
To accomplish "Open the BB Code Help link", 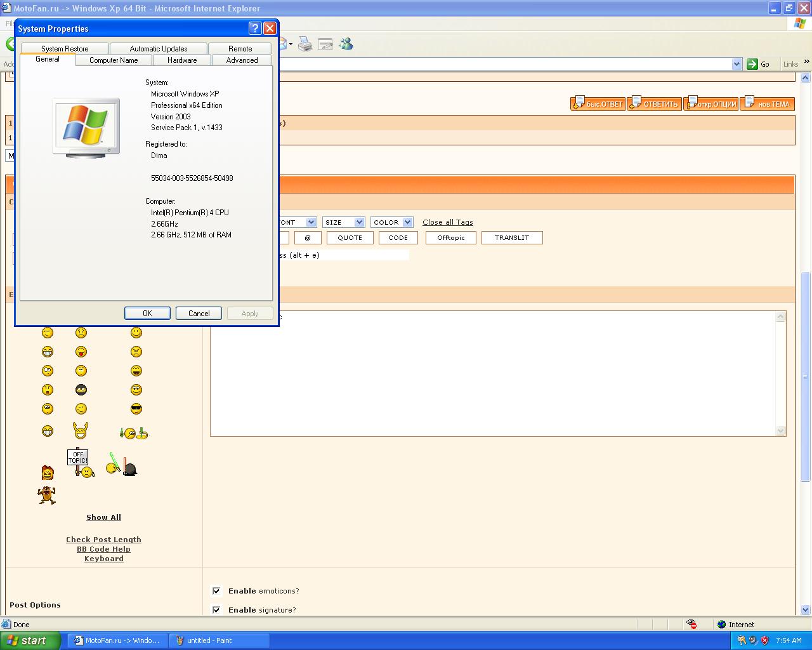I will pyautogui.click(x=104, y=549).
